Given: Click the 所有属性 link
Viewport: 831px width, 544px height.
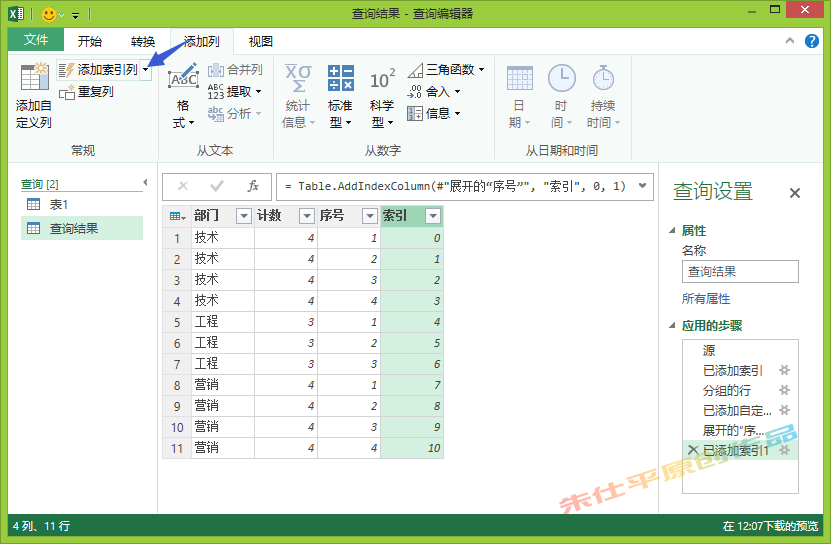Looking at the screenshot, I should coord(706,299).
